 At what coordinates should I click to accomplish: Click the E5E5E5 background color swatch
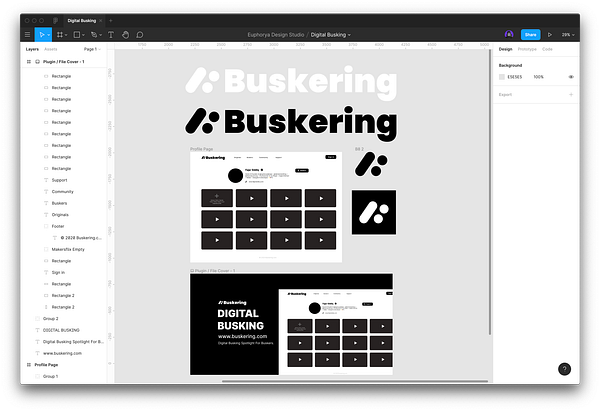[502, 77]
